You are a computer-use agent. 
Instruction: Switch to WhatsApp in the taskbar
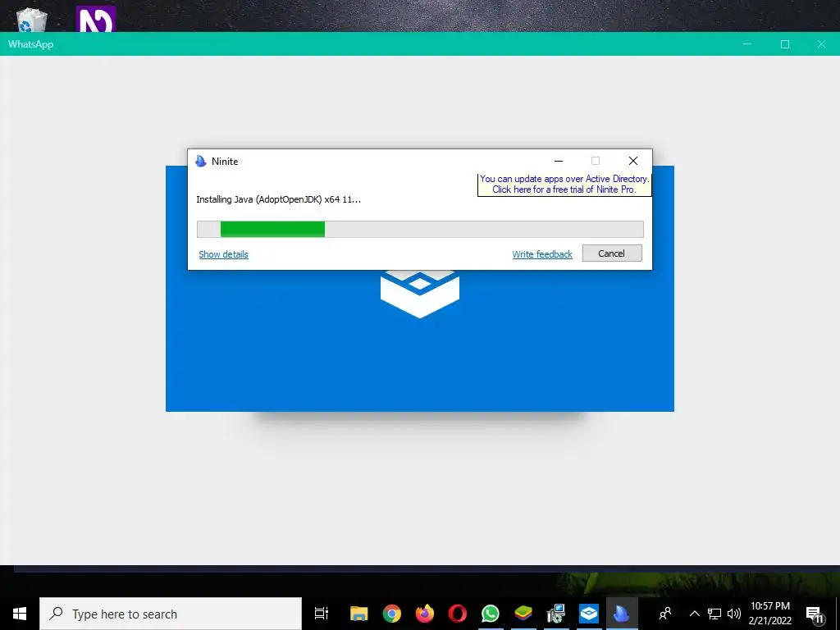[x=491, y=614]
